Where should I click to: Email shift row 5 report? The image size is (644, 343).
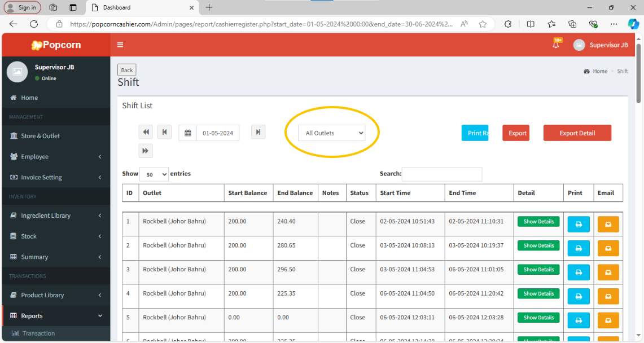click(608, 320)
